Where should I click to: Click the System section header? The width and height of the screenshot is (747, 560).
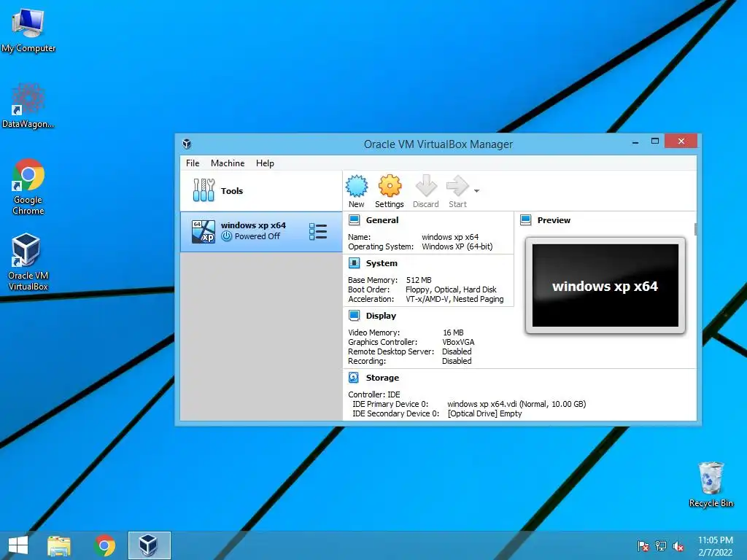382,262
